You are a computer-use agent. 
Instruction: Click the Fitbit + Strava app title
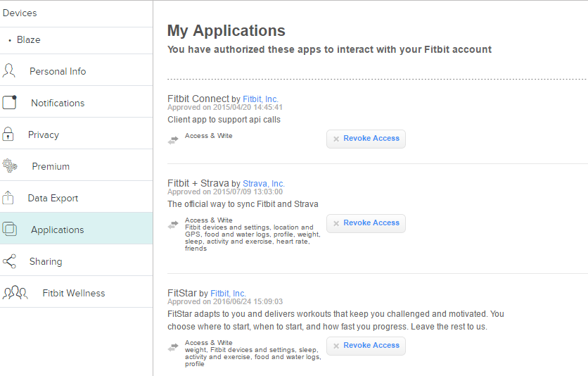(198, 183)
